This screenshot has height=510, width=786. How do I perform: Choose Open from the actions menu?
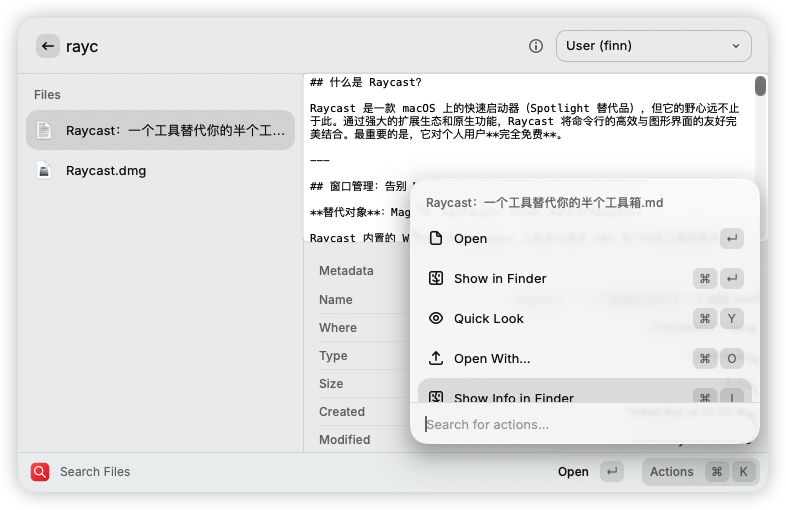[584, 238]
